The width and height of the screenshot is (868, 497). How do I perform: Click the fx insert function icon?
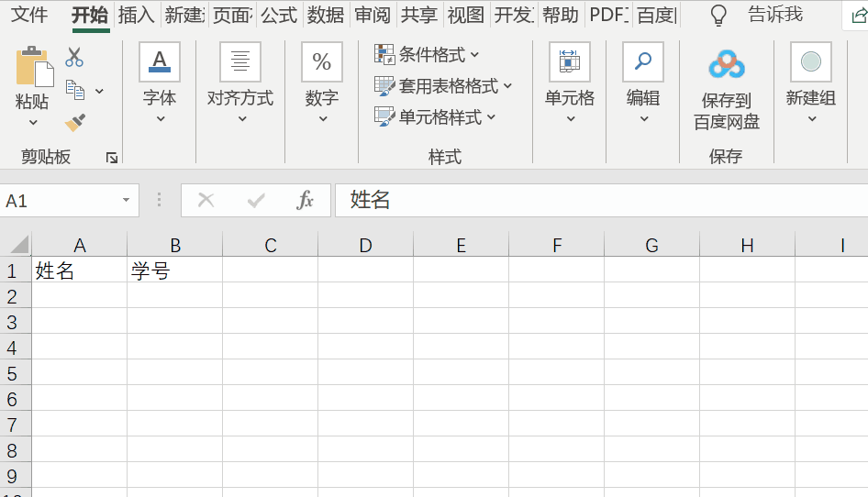305,200
